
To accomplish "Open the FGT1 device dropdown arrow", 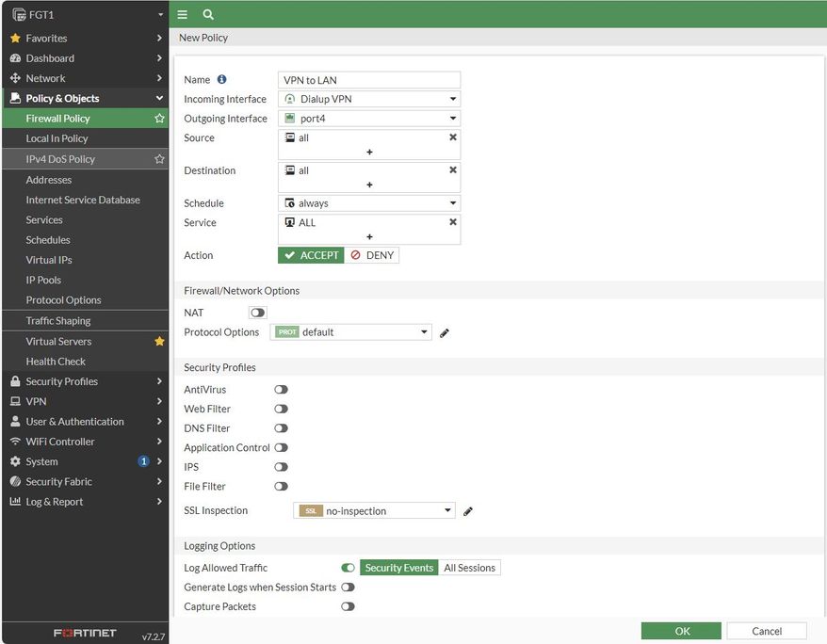I will [x=160, y=15].
